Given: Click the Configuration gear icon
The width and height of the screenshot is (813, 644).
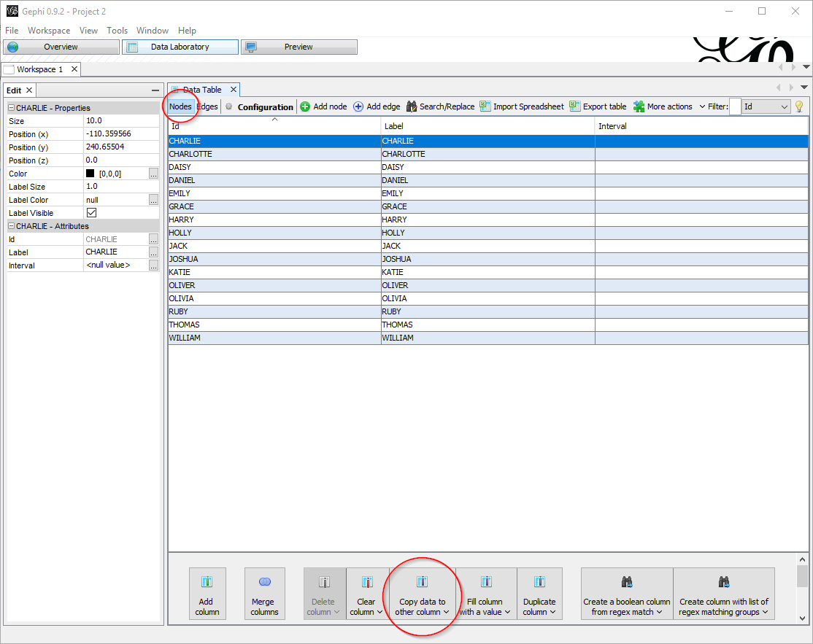Looking at the screenshot, I should (228, 106).
